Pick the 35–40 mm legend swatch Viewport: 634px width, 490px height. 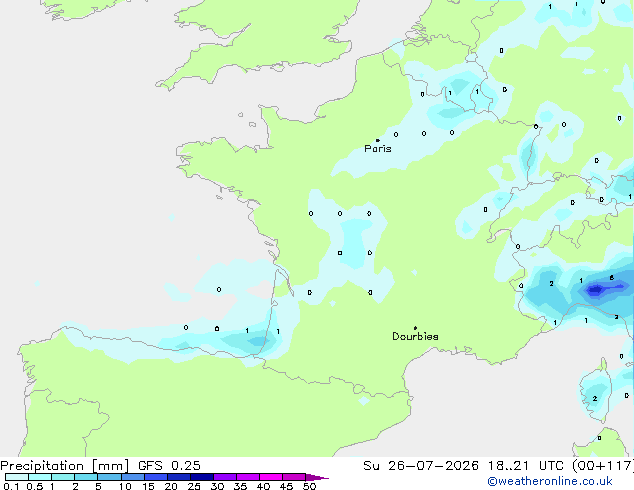pos(247,477)
